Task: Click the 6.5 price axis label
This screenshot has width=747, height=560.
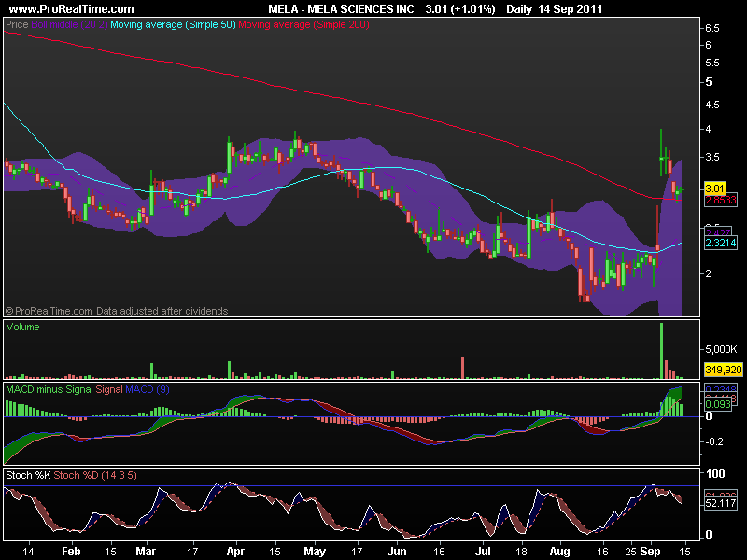Action: coord(712,29)
